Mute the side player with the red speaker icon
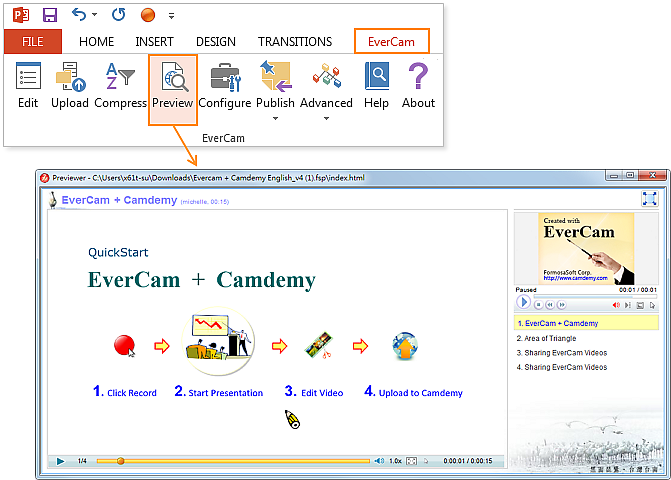The height and width of the screenshot is (480, 671). click(x=616, y=305)
